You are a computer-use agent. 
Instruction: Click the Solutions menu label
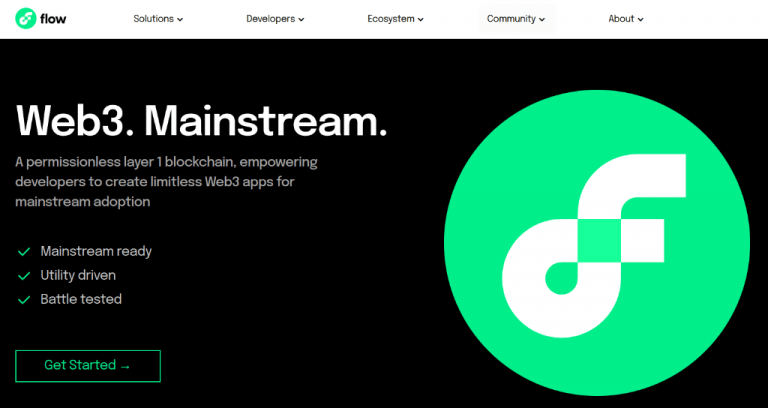tap(153, 19)
